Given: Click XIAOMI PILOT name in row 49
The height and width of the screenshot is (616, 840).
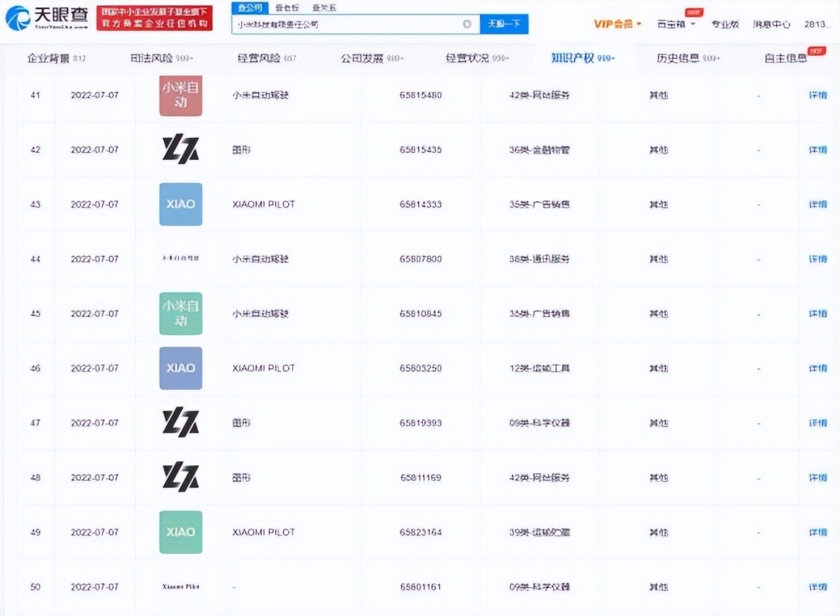Looking at the screenshot, I should click(x=263, y=532).
